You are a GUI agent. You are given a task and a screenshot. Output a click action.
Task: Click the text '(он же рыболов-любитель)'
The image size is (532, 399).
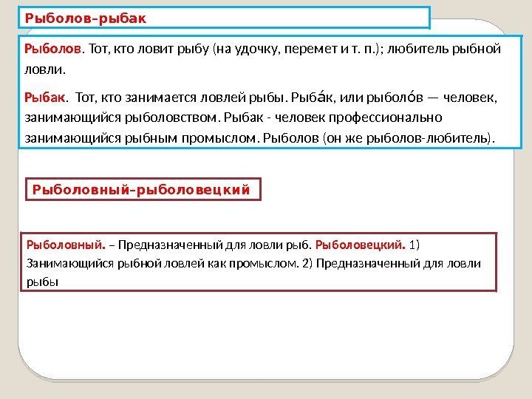click(x=409, y=138)
